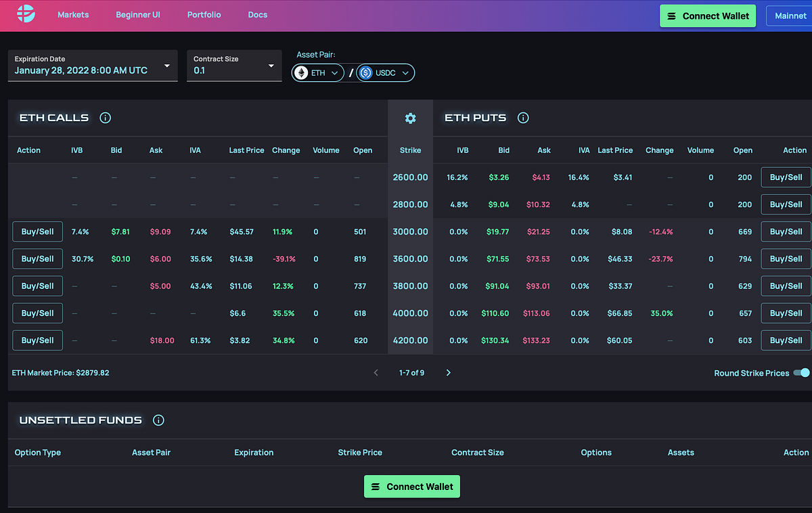Image resolution: width=812 pixels, height=513 pixels.
Task: Click Buy/Sell for the 2600.00 put
Action: pyautogui.click(x=786, y=177)
